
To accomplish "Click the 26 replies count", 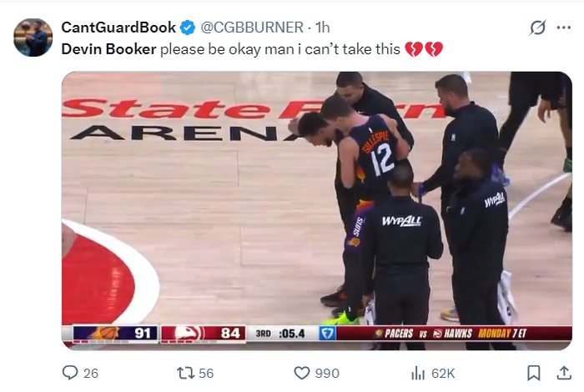I will pyautogui.click(x=91, y=373).
